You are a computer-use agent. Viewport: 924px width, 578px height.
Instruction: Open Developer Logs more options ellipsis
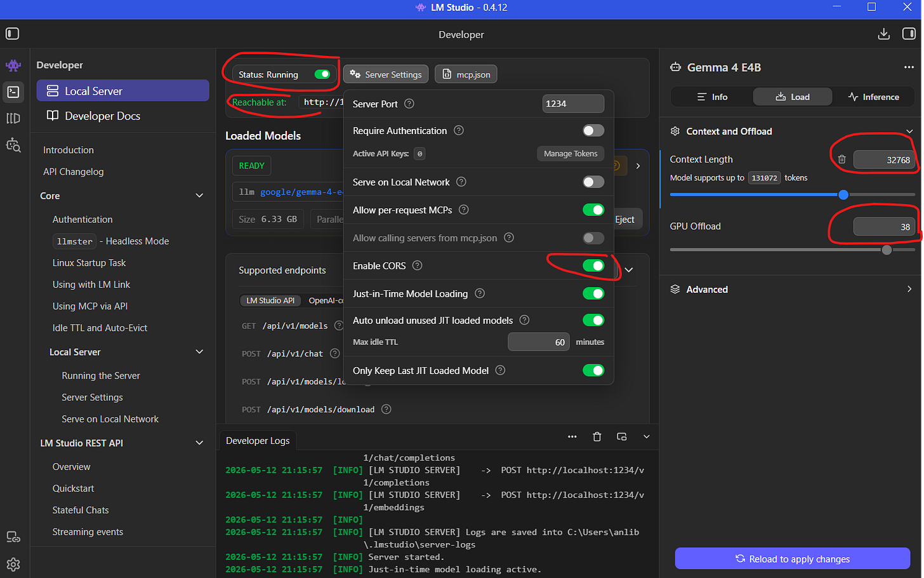[572, 436]
